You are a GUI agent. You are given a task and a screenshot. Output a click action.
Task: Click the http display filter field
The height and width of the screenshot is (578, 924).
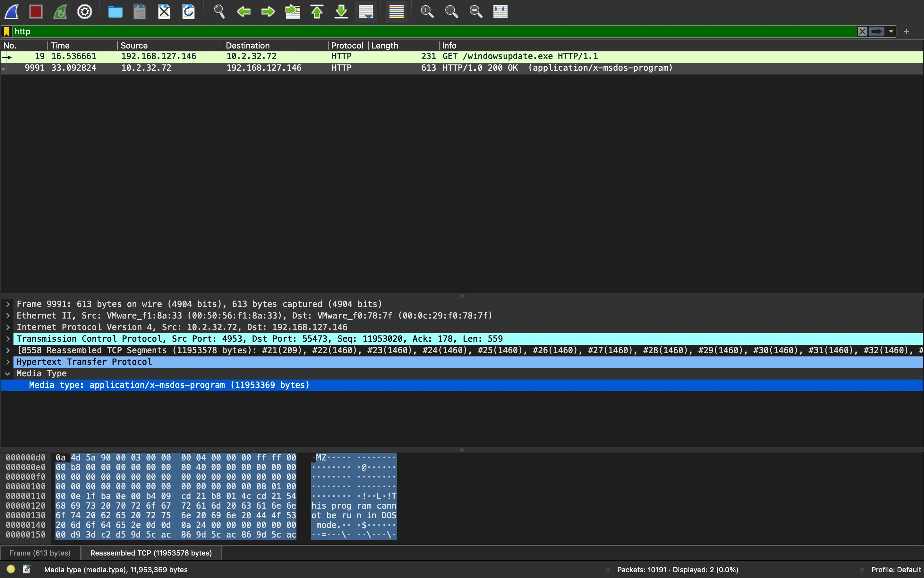click(434, 31)
